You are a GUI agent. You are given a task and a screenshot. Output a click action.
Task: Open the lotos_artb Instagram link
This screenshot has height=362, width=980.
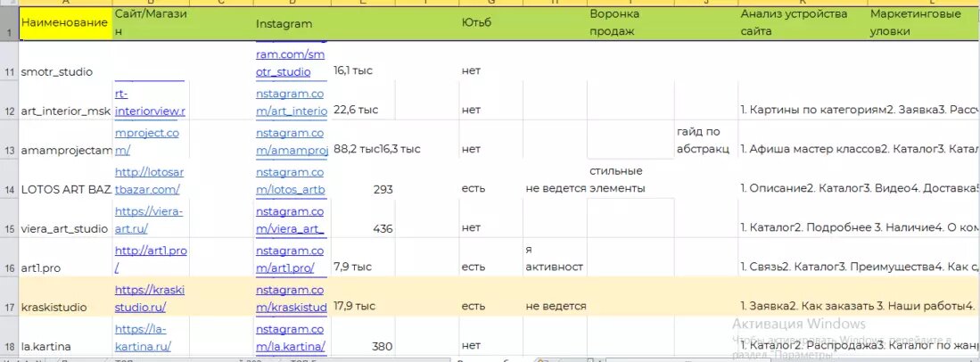point(290,181)
